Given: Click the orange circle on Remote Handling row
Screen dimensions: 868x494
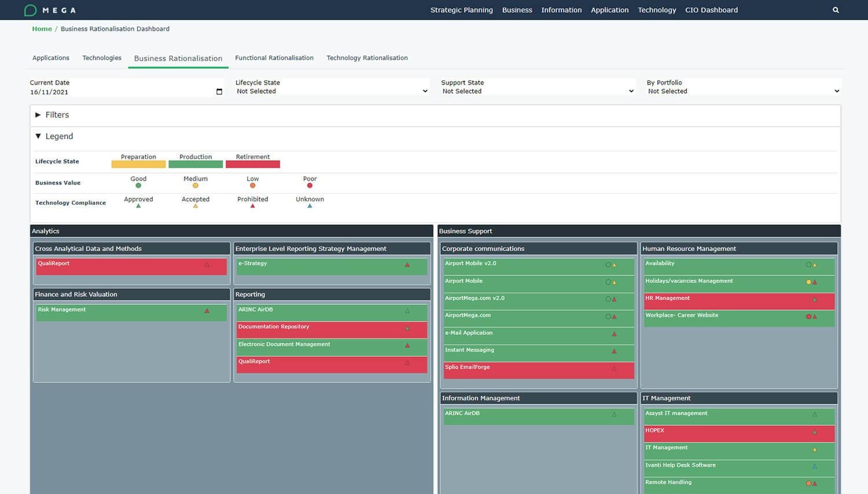Looking at the screenshot, I should 808,484.
